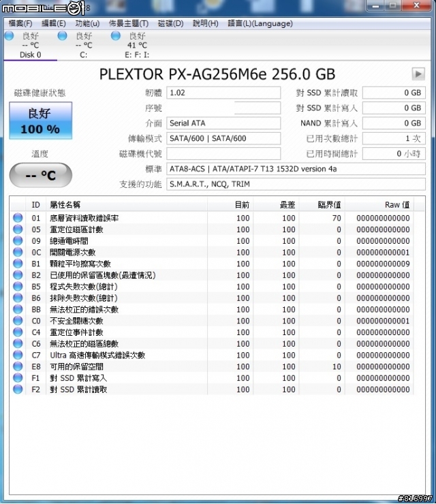Click the firmware field showing 1.02
The height and width of the screenshot is (504, 436).
(223, 93)
